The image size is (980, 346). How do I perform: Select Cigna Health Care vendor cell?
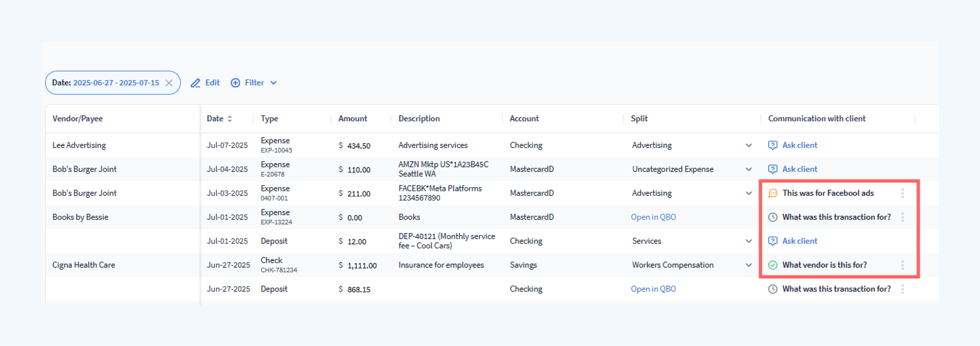(83, 265)
